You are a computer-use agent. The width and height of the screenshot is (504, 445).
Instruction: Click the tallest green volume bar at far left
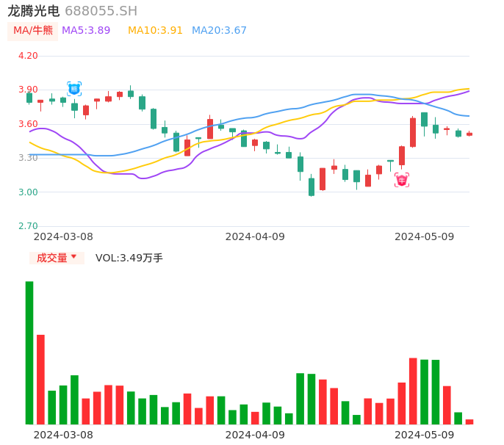pyautogui.click(x=29, y=352)
